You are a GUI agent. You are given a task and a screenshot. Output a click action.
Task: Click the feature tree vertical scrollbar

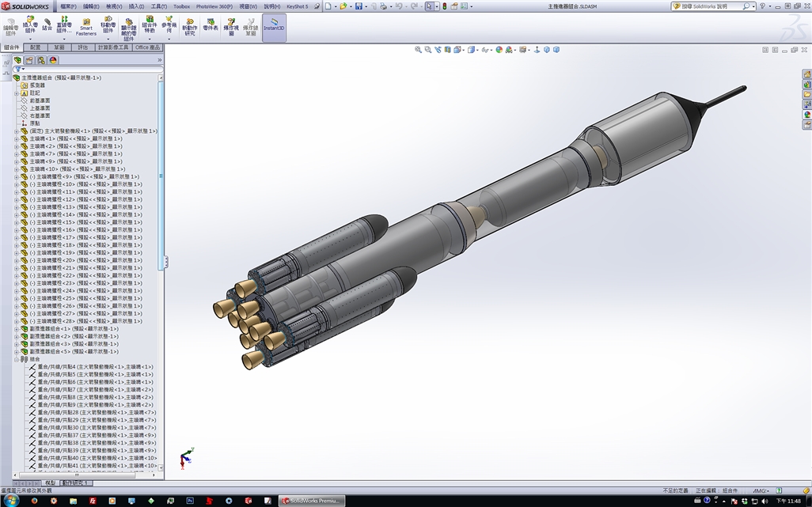tap(161, 176)
